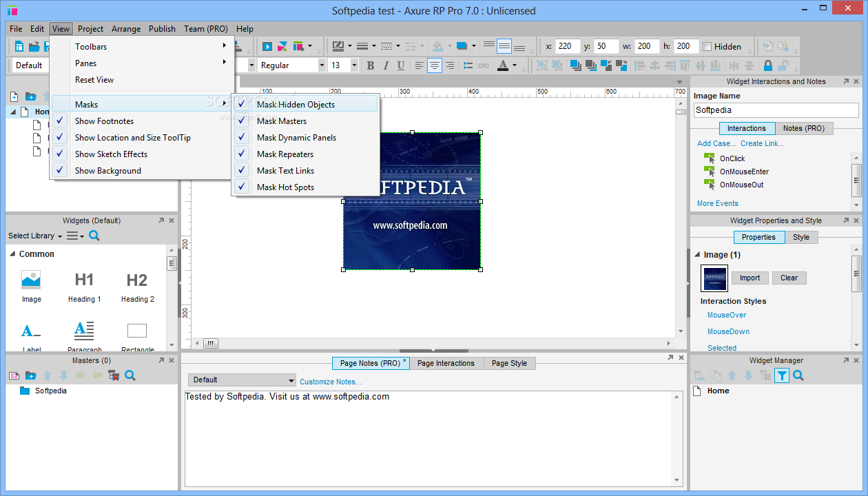This screenshot has width=868, height=496.
Task: Click the fill color swatch
Action: (x=462, y=47)
